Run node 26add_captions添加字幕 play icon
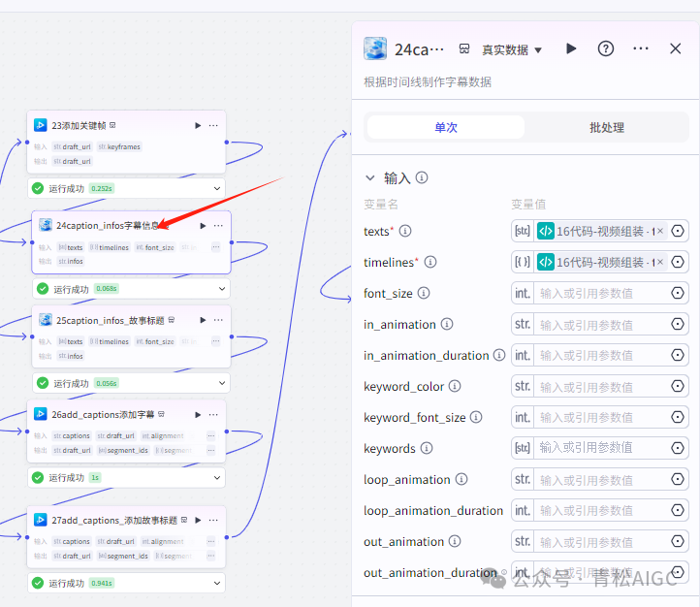The image size is (700, 607). [198, 415]
